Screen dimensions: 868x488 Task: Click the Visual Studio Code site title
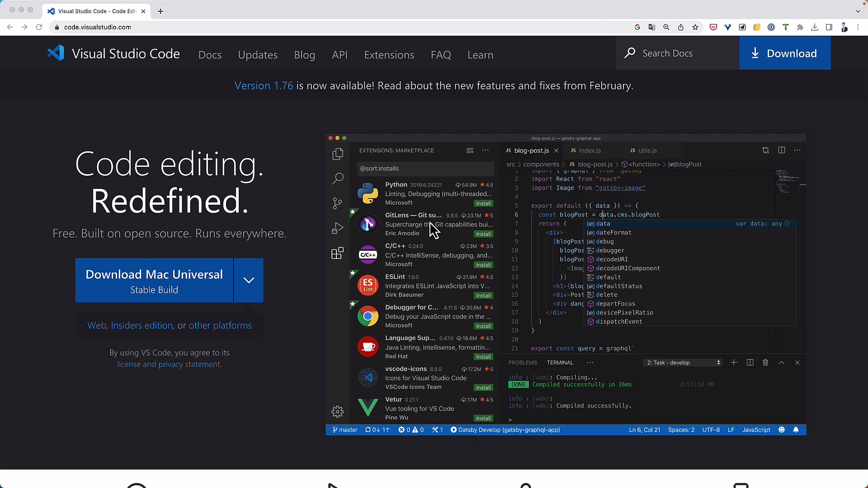pos(126,54)
